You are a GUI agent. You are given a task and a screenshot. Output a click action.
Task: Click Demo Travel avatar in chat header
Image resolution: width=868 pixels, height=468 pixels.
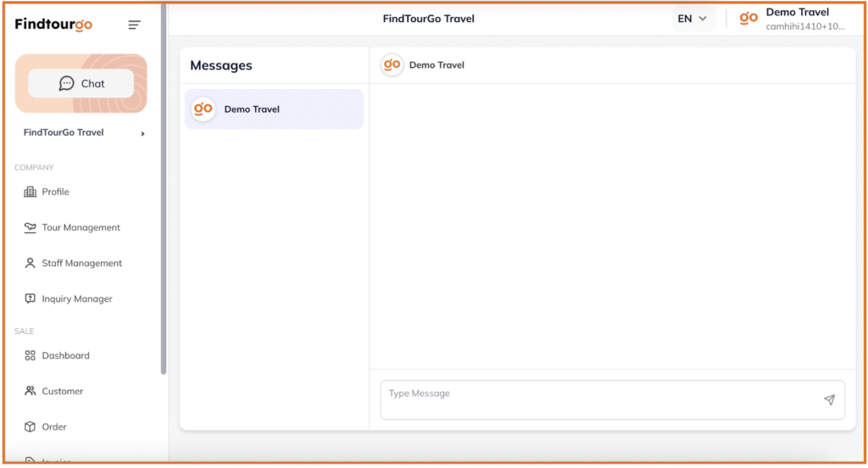pyautogui.click(x=392, y=65)
